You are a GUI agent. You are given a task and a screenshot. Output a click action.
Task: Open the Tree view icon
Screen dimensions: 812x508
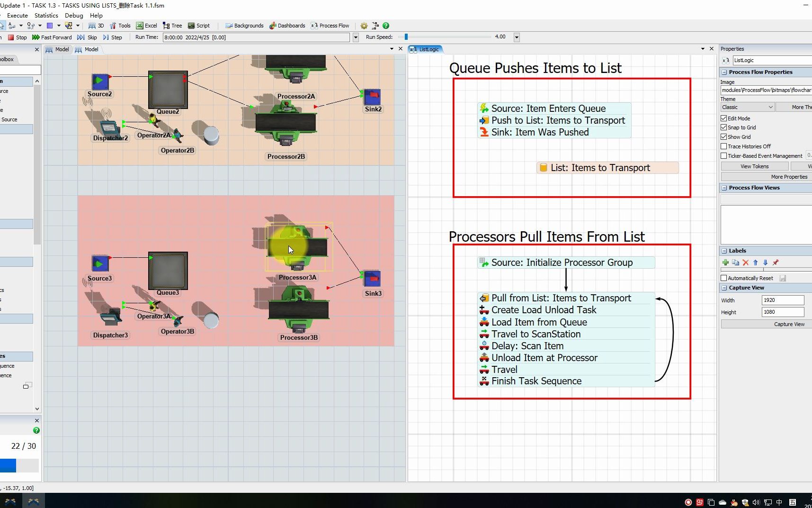172,26
